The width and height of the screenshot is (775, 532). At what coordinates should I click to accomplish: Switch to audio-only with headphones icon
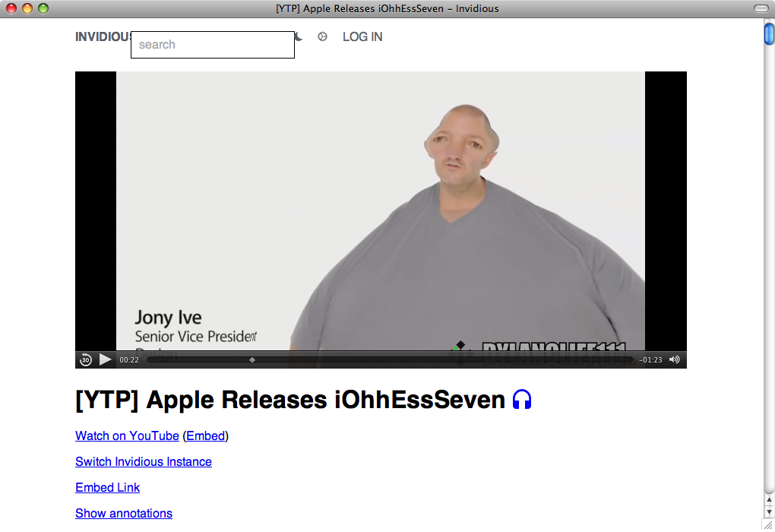[x=522, y=399]
